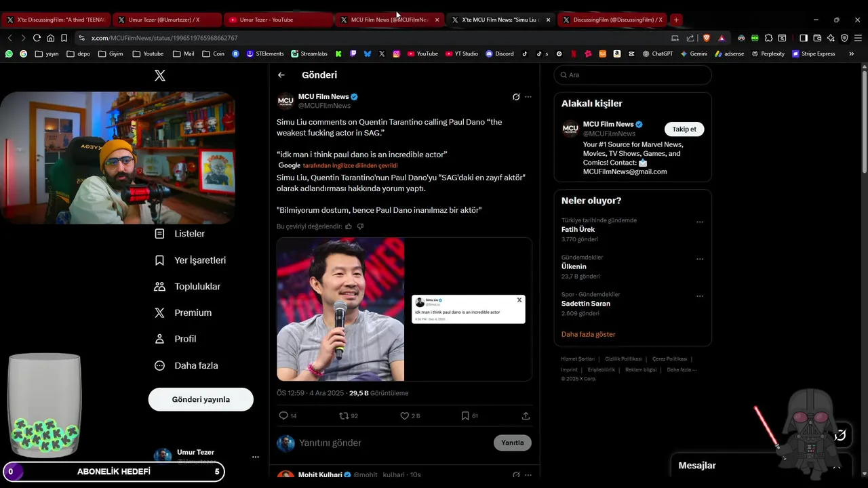Open WhatsApp bookmark icon
The height and width of the screenshot is (488, 868).
pyautogui.click(x=9, y=54)
